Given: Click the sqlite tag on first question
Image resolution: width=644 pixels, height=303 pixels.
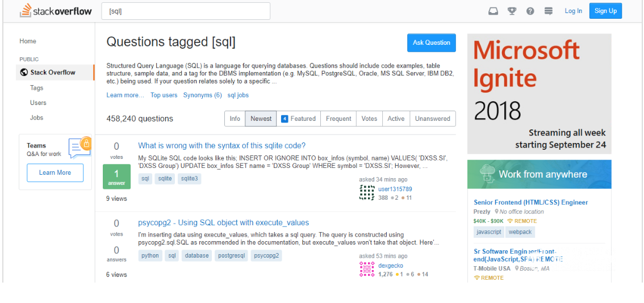Looking at the screenshot, I should pos(165,179).
